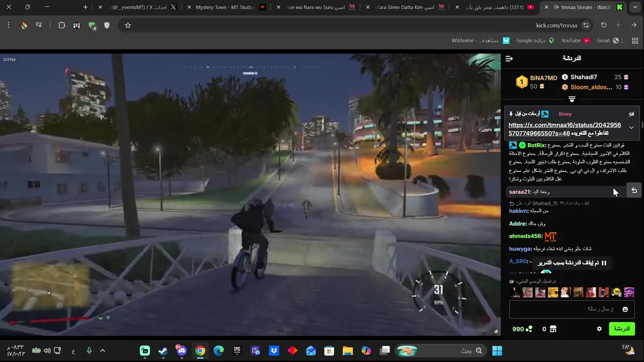This screenshot has width=644, height=362.
Task: Close the tmnaa Stream tab
Action: tap(546, 7)
